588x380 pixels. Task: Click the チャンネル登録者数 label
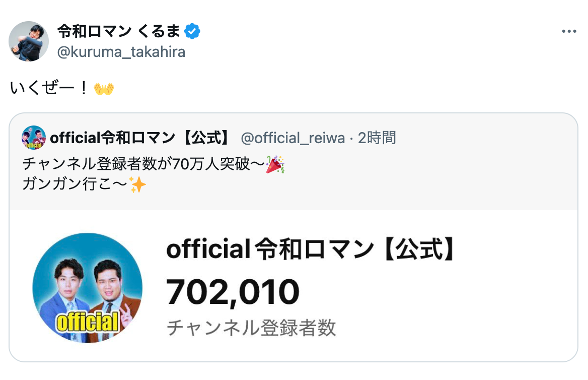(253, 328)
